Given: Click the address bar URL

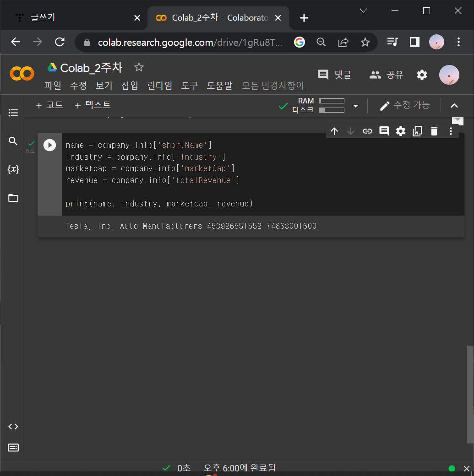Looking at the screenshot, I should 190,43.
